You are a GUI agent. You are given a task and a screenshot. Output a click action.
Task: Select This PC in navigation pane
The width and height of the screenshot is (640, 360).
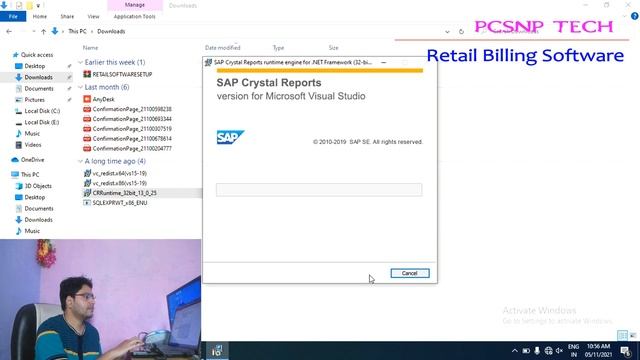tap(30, 174)
